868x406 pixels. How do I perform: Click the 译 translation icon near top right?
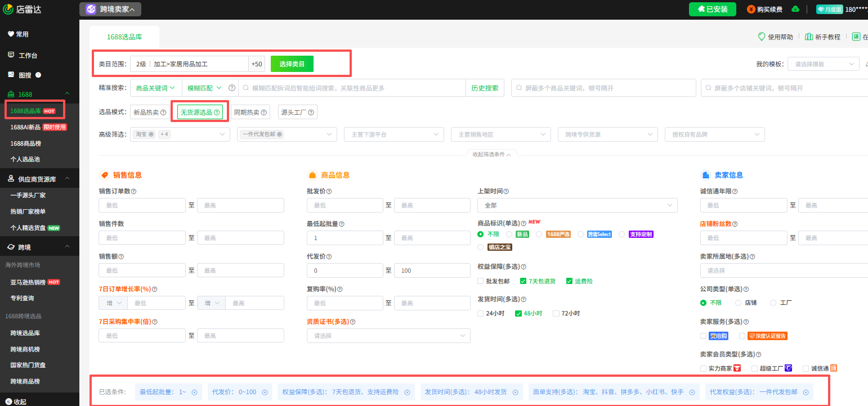tap(856, 36)
